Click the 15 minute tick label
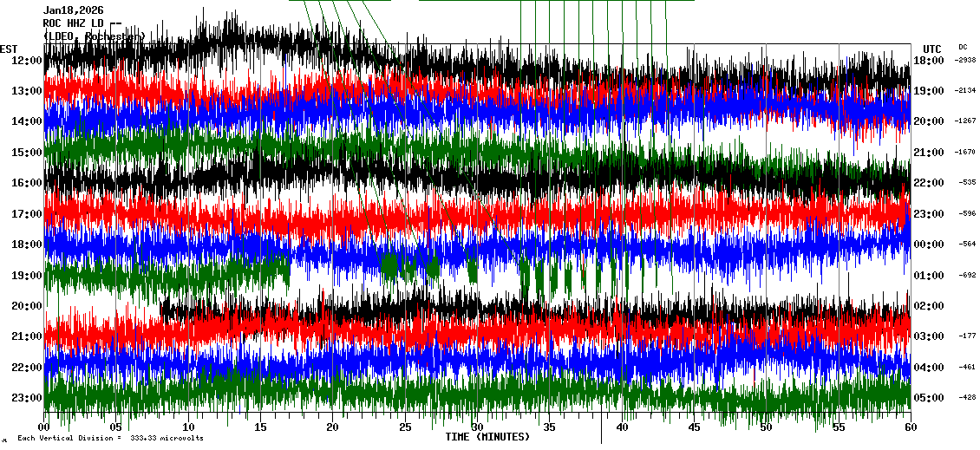The height and width of the screenshot is (450, 980). pyautogui.click(x=260, y=427)
